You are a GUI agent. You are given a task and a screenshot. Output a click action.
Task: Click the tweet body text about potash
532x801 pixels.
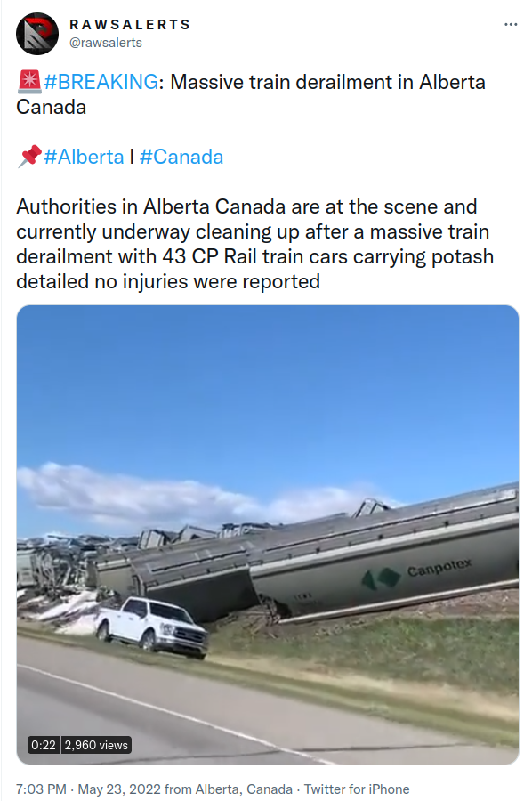coord(254,244)
